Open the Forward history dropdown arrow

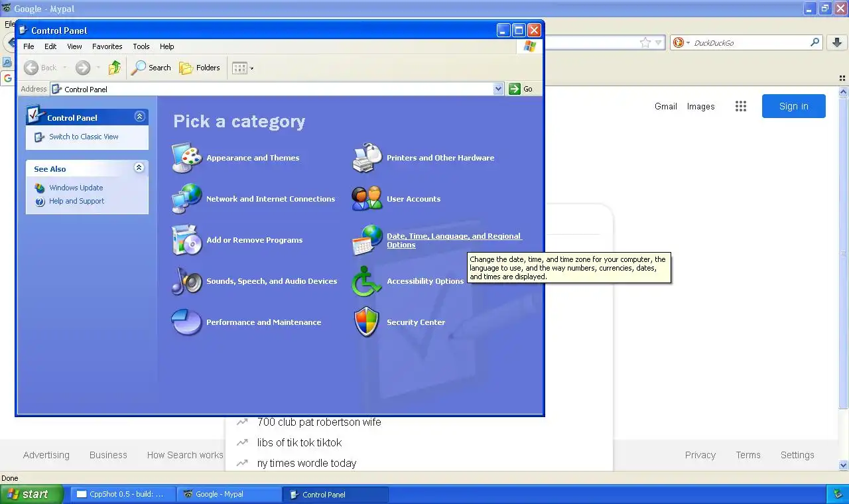(x=98, y=68)
